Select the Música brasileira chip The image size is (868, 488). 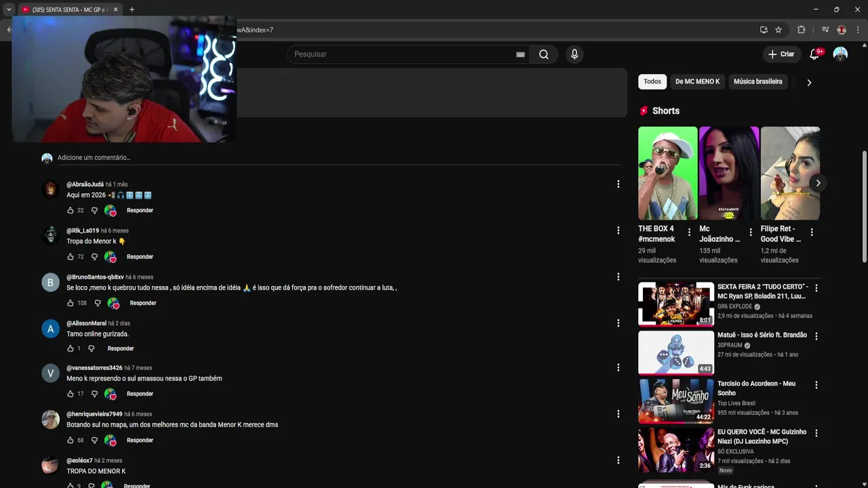pyautogui.click(x=757, y=81)
